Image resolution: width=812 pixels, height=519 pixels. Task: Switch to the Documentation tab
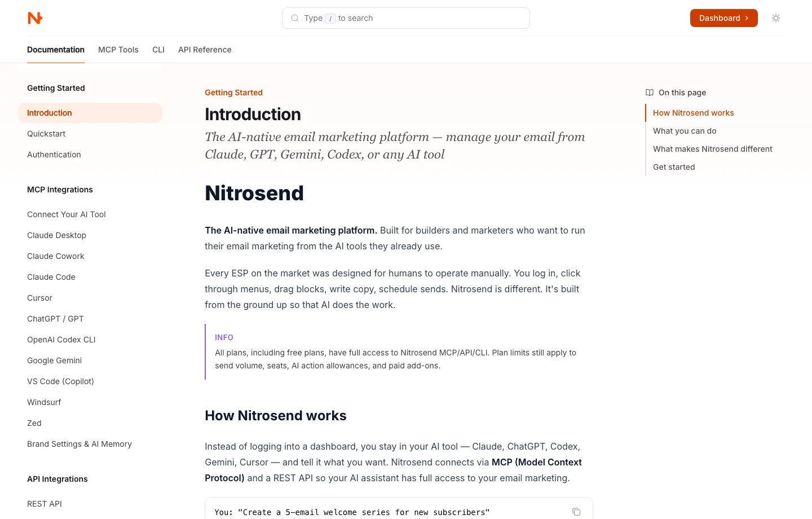tap(56, 50)
